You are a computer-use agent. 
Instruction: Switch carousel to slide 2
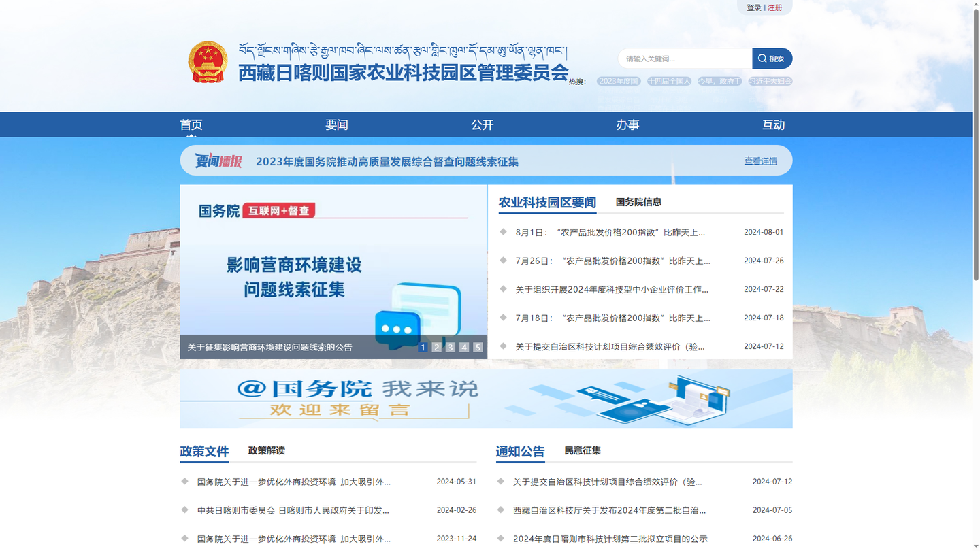click(437, 347)
